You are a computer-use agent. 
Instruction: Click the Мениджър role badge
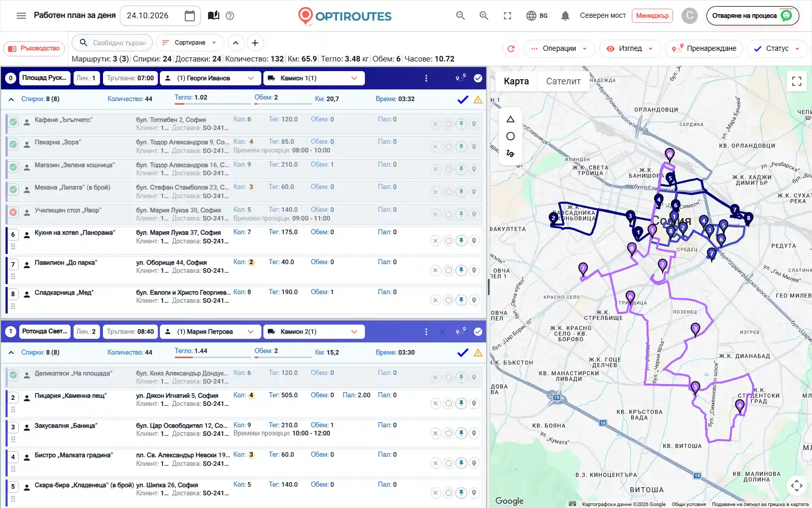tap(652, 16)
